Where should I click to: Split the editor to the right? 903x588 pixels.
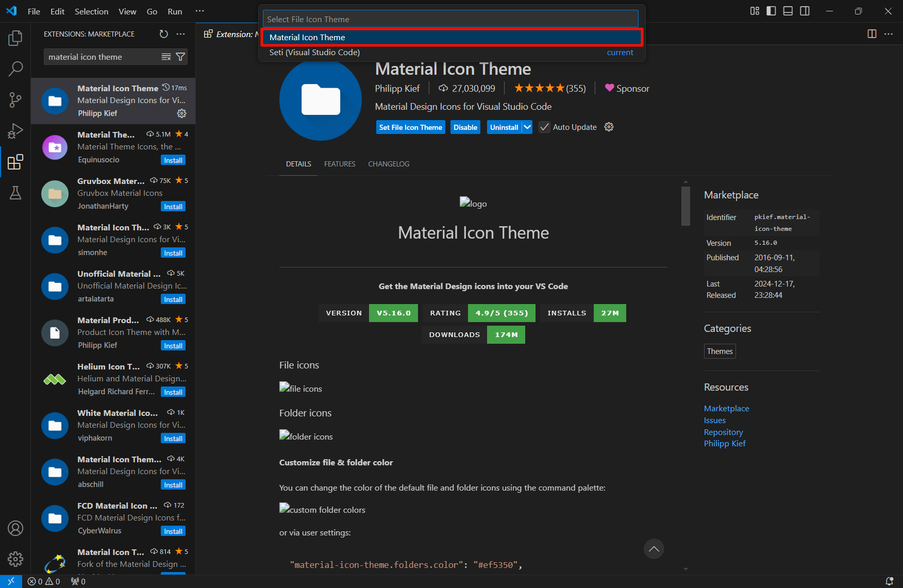pyautogui.click(x=872, y=34)
